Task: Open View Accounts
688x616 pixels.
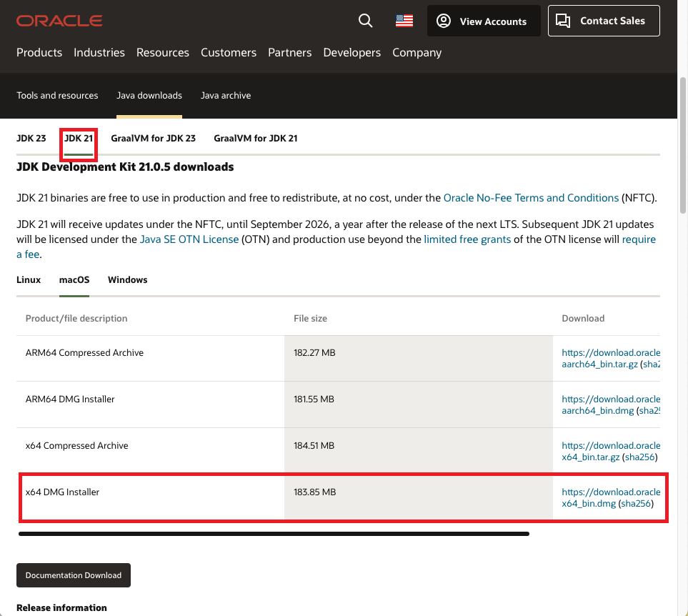Action: point(484,21)
